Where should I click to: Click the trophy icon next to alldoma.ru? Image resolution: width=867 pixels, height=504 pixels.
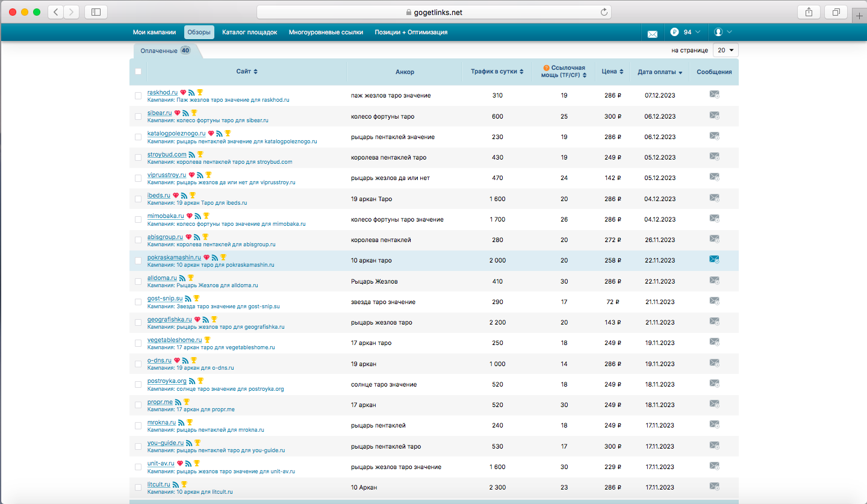point(191,278)
